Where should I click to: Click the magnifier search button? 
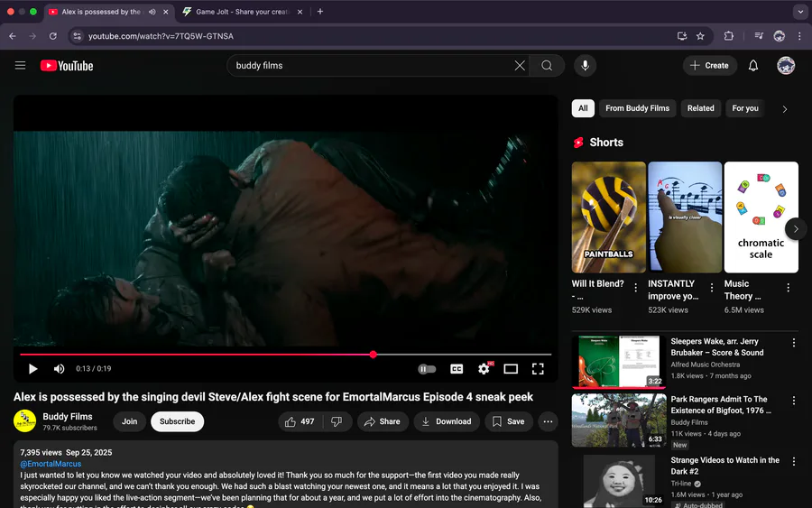pyautogui.click(x=547, y=65)
